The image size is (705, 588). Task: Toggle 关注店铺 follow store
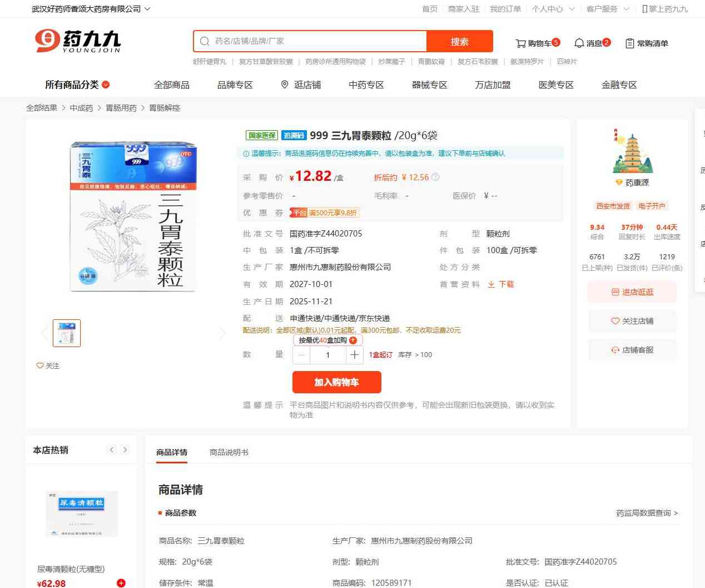pyautogui.click(x=632, y=321)
